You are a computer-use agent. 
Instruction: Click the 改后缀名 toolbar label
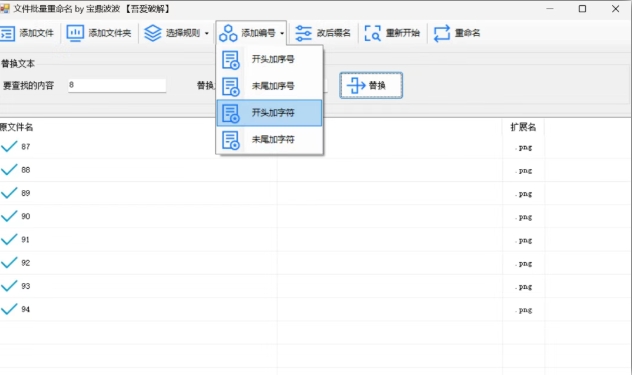click(x=333, y=33)
